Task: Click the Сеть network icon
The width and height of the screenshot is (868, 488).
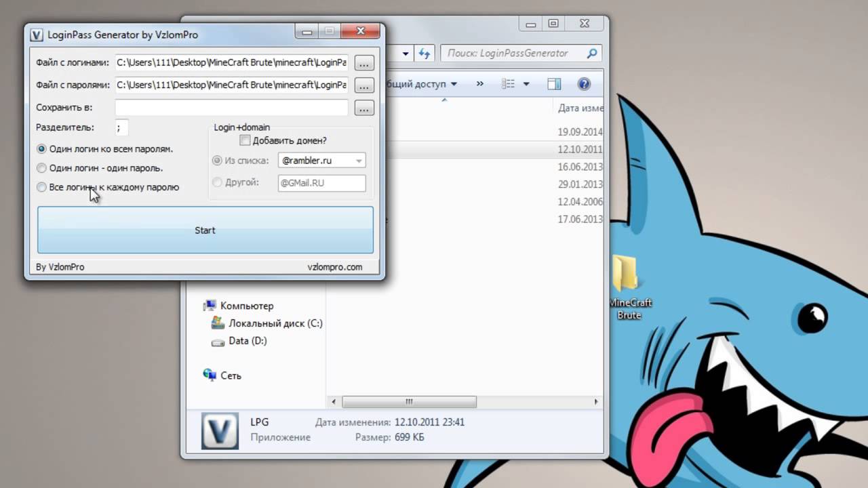Action: tap(210, 375)
